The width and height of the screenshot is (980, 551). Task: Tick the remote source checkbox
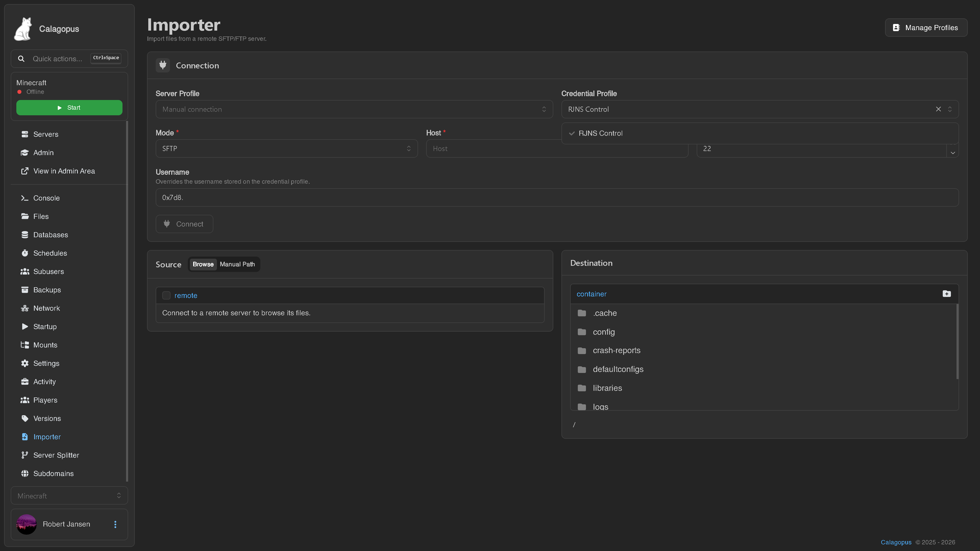166,295
